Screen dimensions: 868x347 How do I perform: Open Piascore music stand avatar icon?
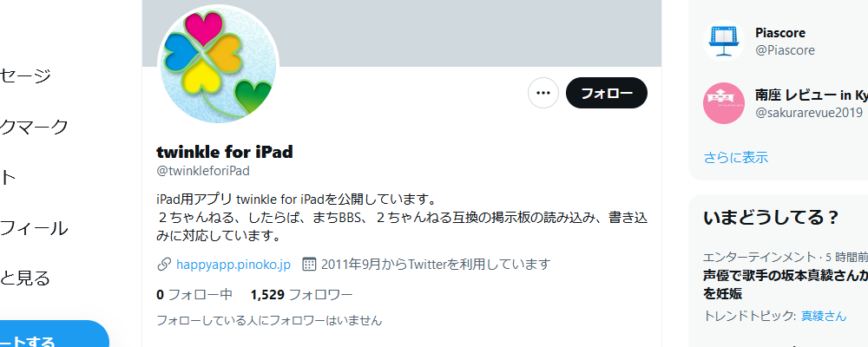click(724, 42)
